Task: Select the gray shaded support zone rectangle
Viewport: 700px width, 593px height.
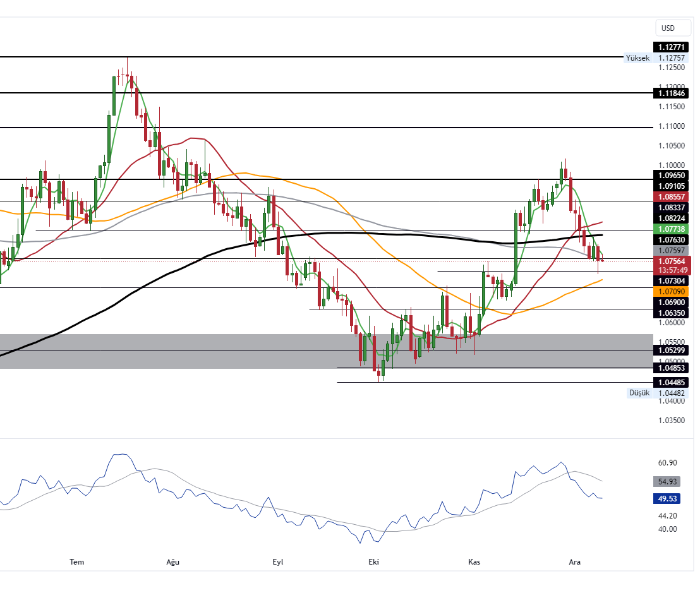Action: pyautogui.click(x=190, y=359)
